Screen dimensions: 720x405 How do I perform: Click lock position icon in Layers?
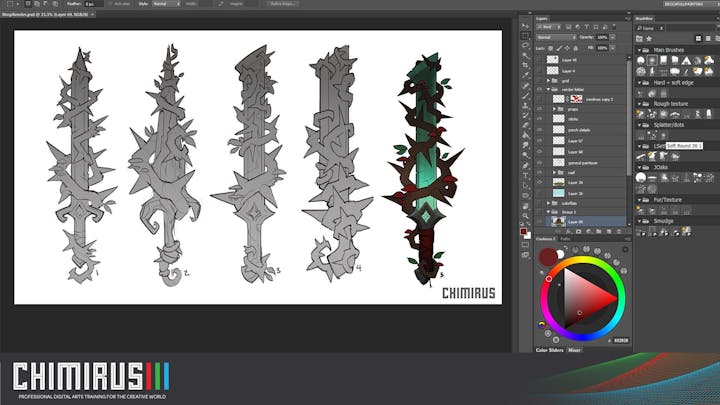pos(567,48)
